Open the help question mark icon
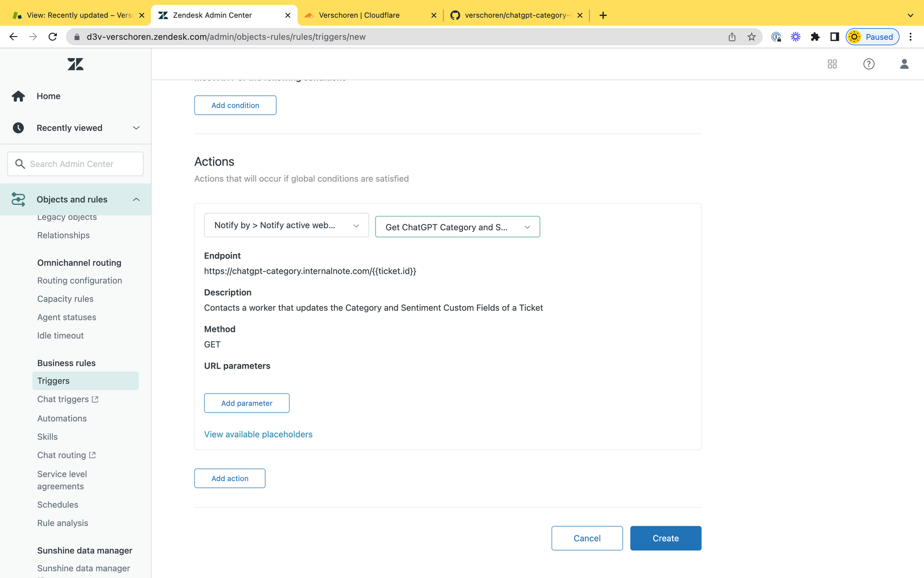This screenshot has width=924, height=578. point(869,64)
